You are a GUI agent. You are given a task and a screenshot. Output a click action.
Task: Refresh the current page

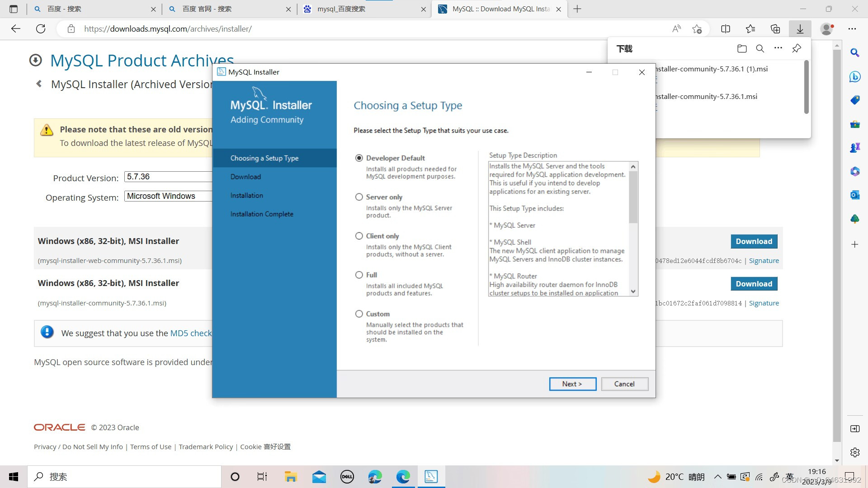tap(41, 29)
